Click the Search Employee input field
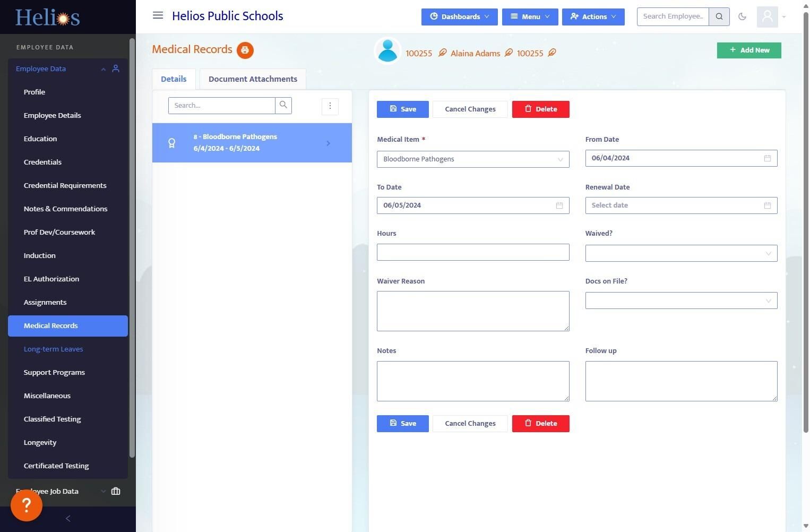 coord(673,16)
